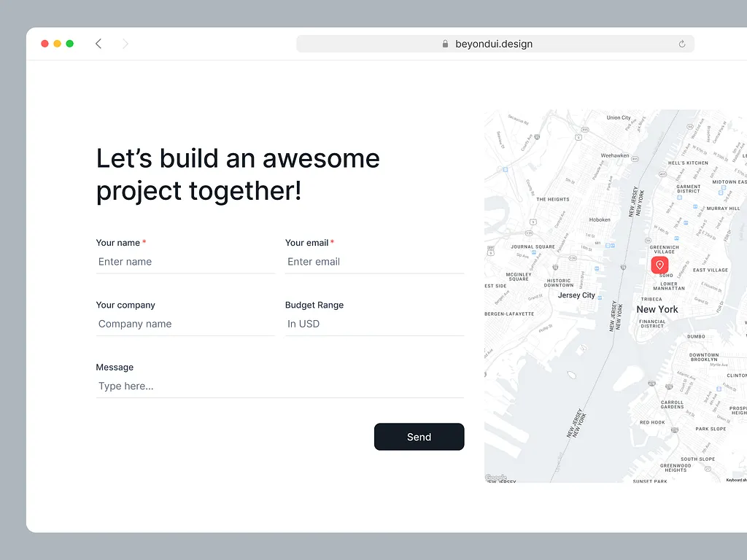The image size is (747, 560).
Task: Click the red location pin on map
Action: (659, 265)
